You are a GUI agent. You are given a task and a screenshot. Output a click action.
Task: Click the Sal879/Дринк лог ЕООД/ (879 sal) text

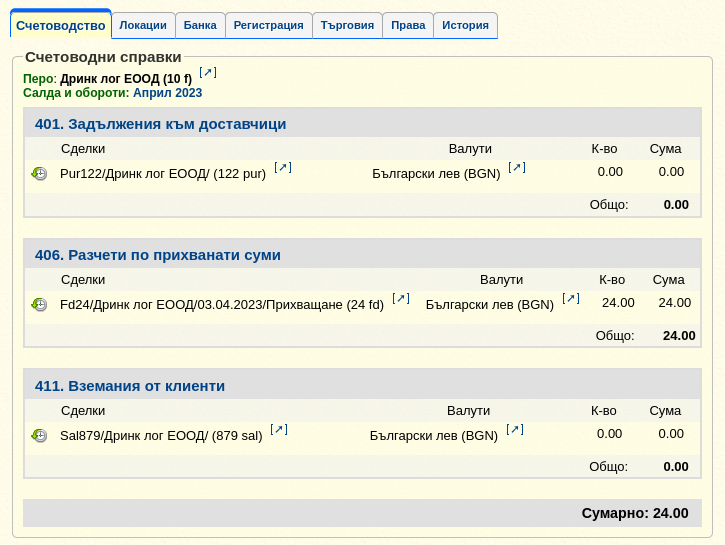[161, 435]
